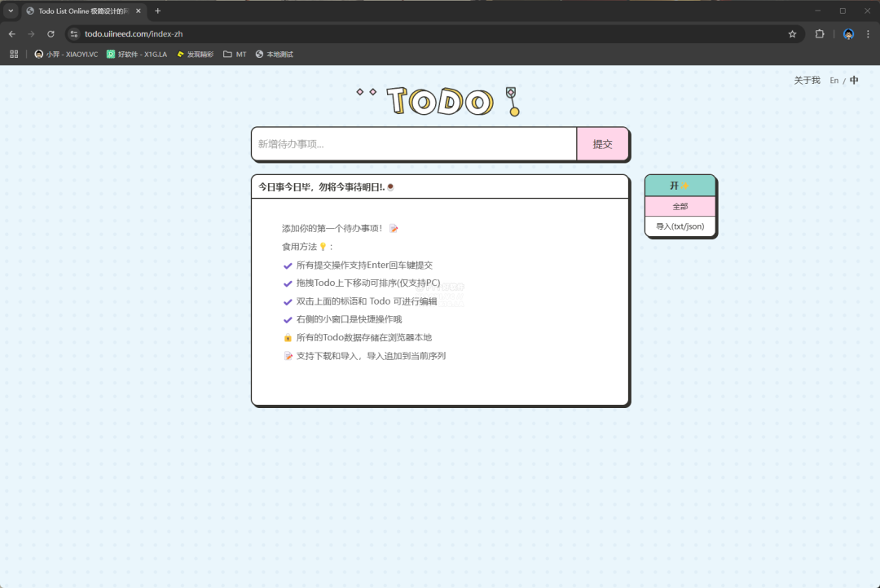
Task: Switch the language to En
Action: point(834,81)
